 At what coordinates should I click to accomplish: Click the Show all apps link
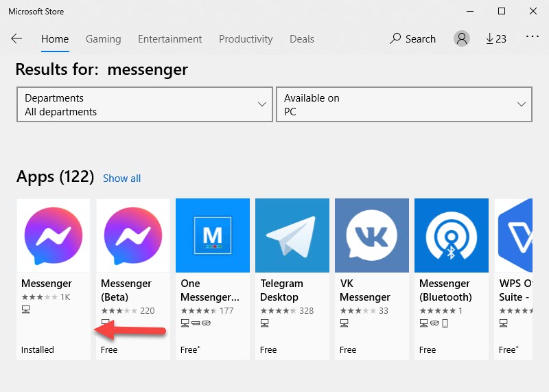121,178
